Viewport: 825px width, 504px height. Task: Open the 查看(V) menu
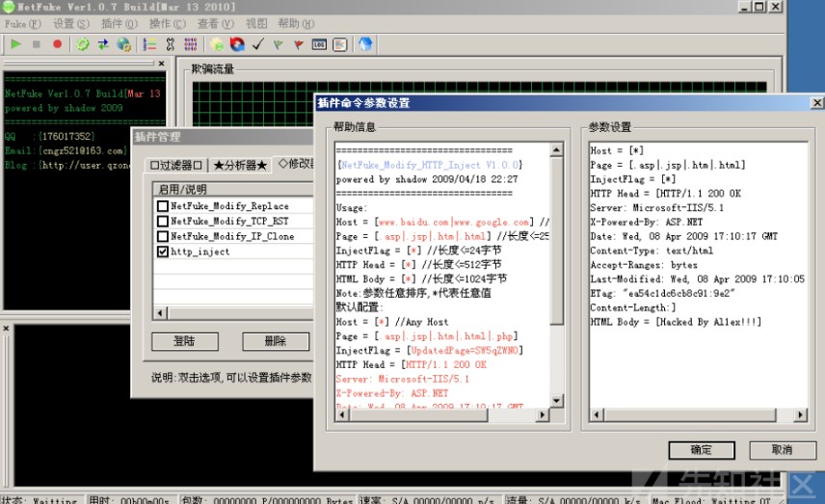point(215,24)
